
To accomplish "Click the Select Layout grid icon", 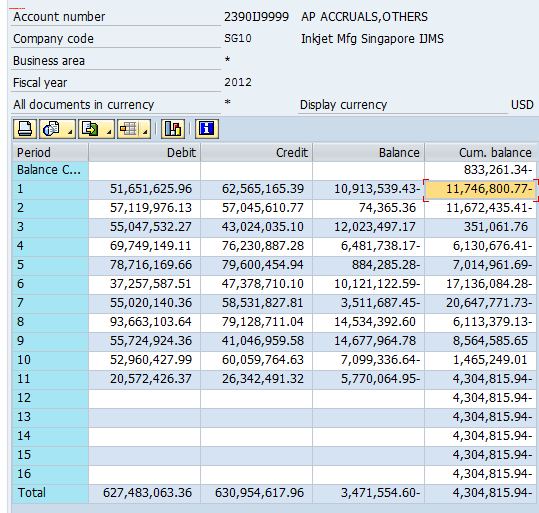I will (x=128, y=129).
